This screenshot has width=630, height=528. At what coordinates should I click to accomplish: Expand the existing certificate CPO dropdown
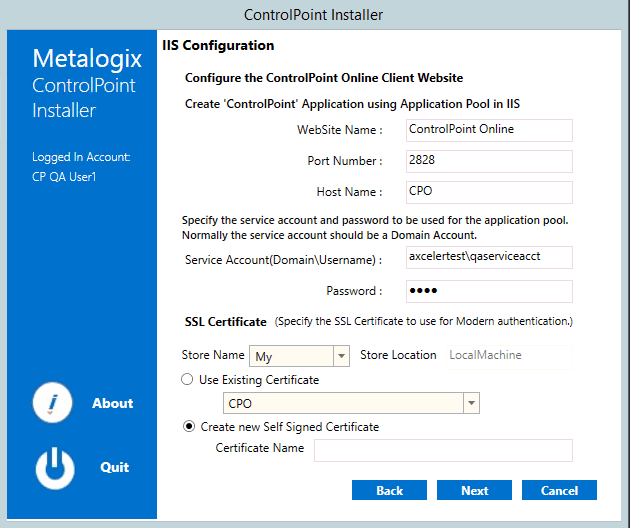471,404
